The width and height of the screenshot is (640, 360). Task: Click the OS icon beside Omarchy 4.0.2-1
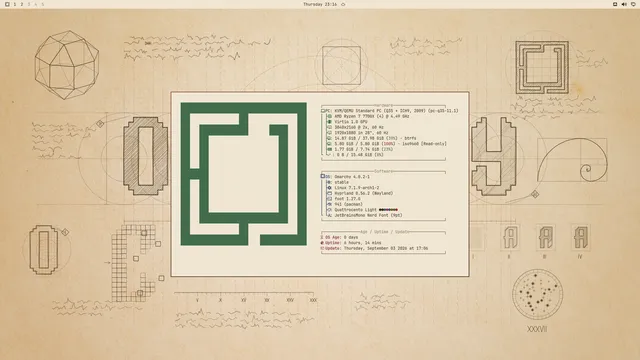pos(323,176)
